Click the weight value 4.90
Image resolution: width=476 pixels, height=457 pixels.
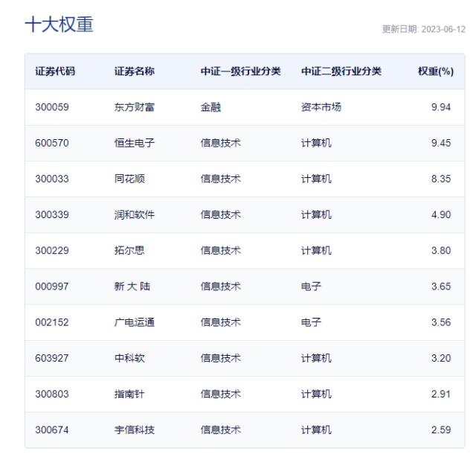(x=441, y=215)
